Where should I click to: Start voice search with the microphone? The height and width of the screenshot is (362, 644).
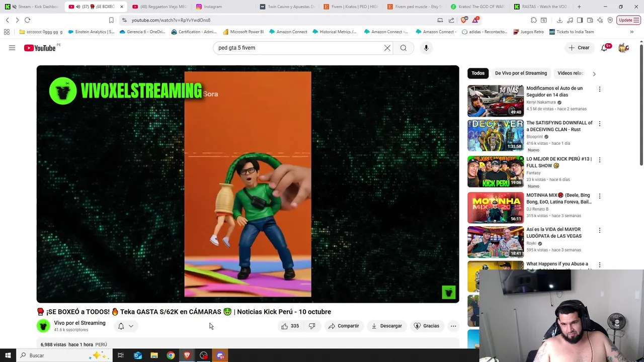tap(426, 48)
